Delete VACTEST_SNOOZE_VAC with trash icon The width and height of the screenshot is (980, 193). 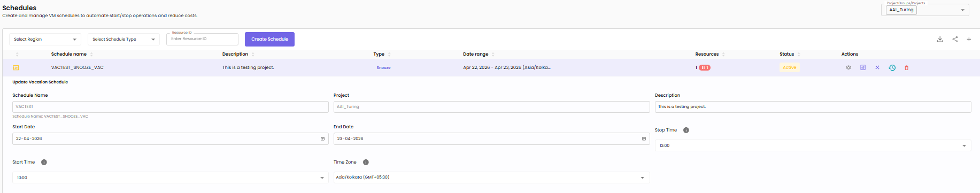click(906, 67)
